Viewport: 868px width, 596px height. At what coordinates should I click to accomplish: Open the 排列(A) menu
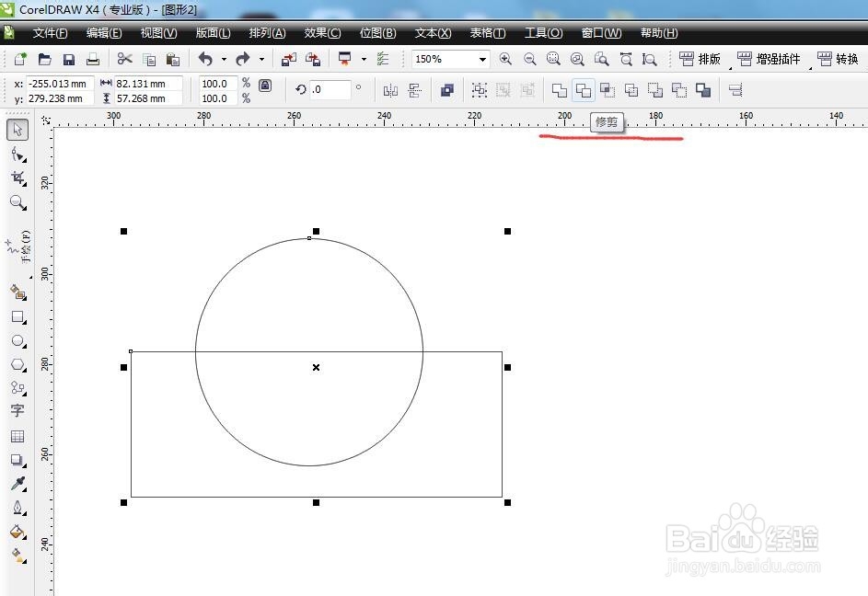click(x=267, y=33)
